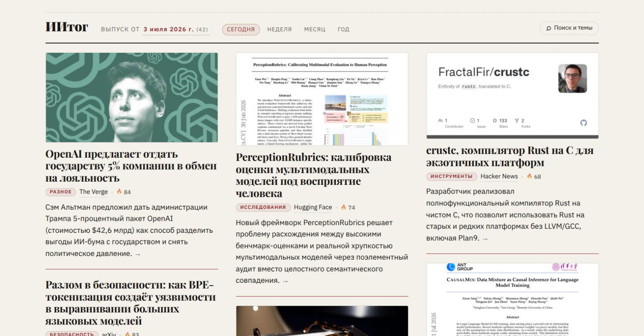Click the flame score icon beside 68
Viewport: 644px width, 336px height.
(530, 176)
